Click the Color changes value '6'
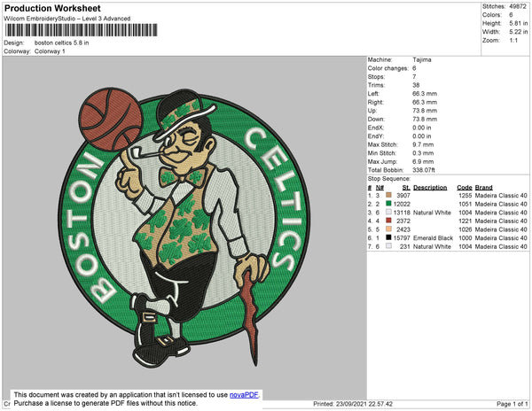The width and height of the screenshot is (532, 411). (414, 68)
